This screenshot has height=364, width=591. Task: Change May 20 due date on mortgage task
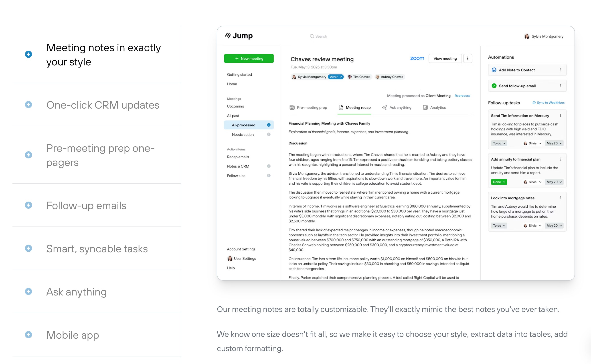pos(554,226)
